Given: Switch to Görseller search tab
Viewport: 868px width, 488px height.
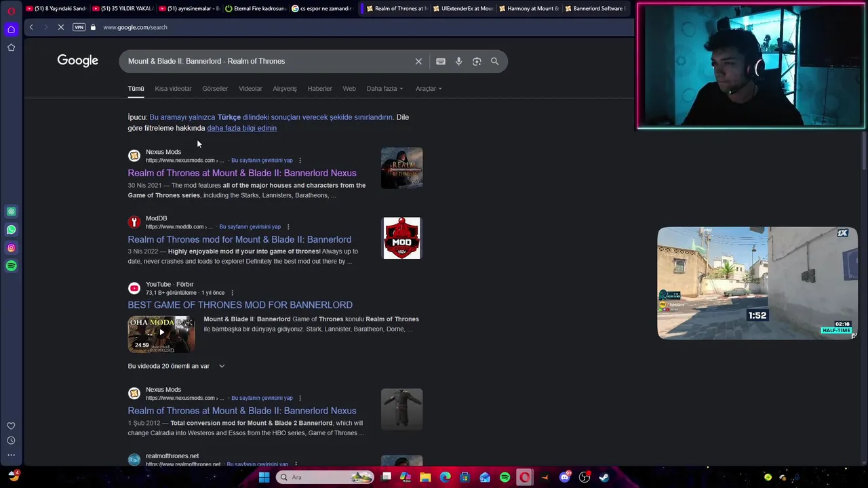Looking at the screenshot, I should pos(215,89).
